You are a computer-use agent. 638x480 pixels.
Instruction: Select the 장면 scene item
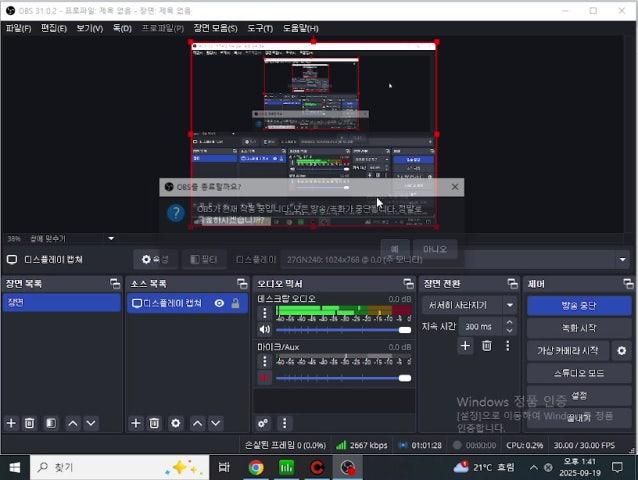pos(61,303)
